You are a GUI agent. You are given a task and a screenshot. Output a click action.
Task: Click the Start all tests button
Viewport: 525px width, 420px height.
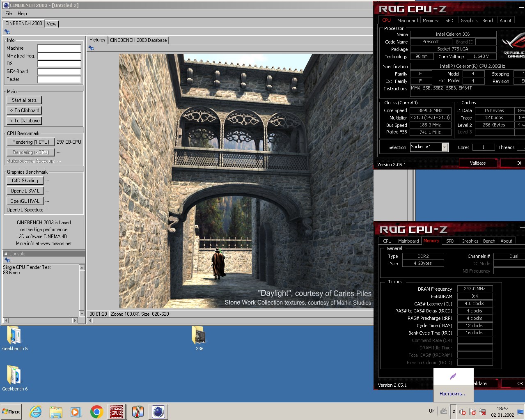point(24,100)
